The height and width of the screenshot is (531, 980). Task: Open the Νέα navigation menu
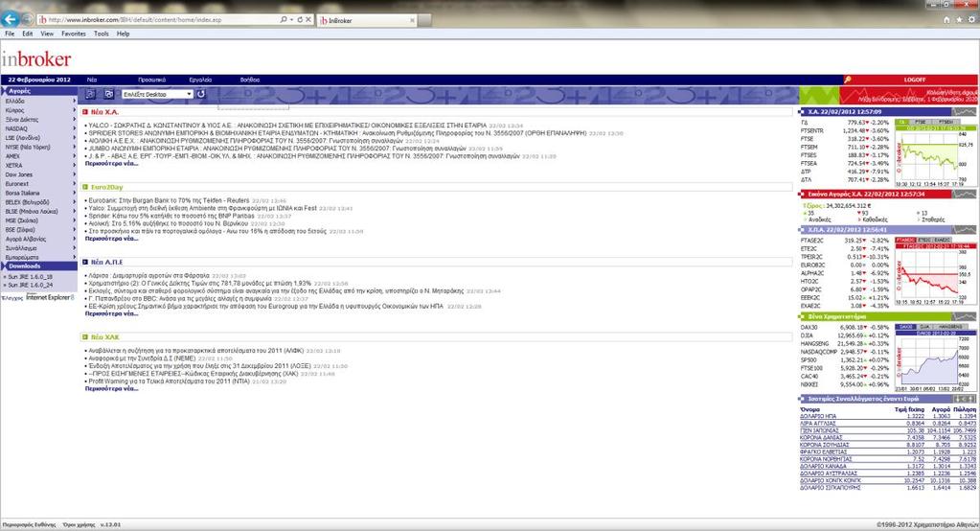coord(92,81)
